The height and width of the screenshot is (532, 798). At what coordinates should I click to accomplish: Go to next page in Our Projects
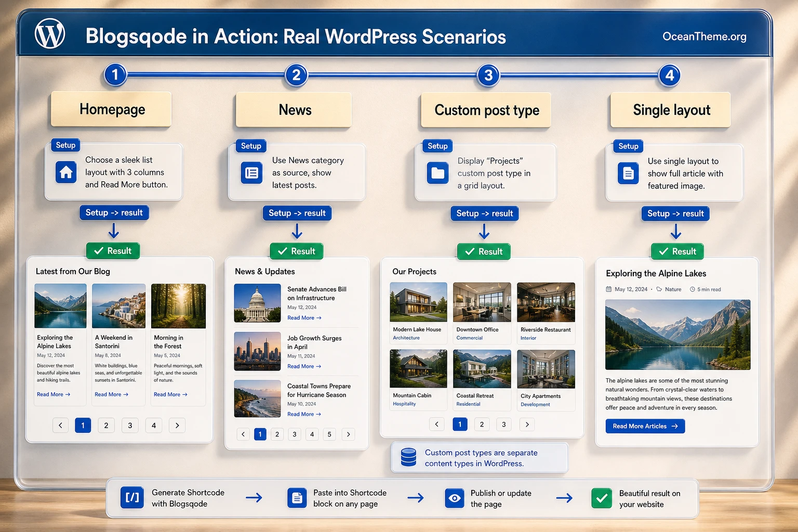pos(527,424)
